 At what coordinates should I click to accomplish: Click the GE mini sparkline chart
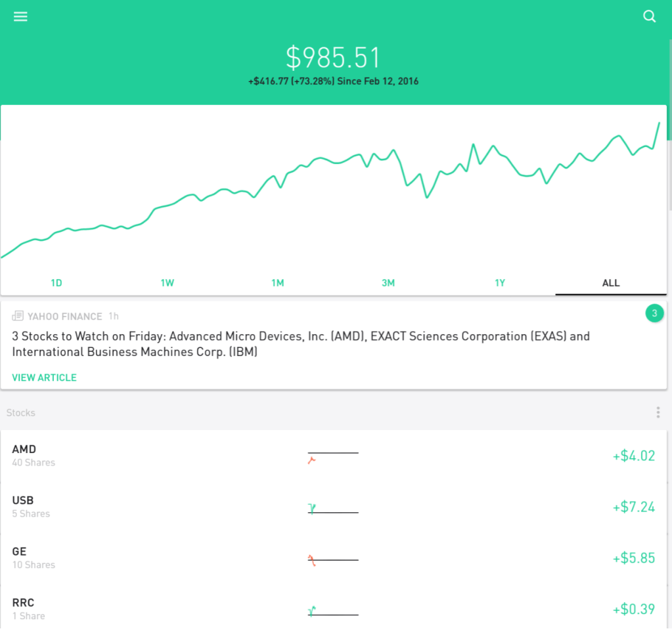pos(333,559)
